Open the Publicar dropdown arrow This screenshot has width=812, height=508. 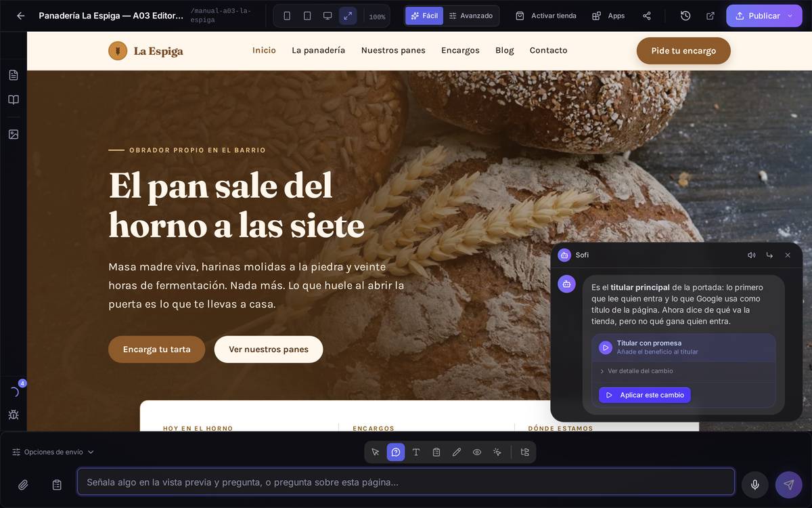click(x=790, y=16)
